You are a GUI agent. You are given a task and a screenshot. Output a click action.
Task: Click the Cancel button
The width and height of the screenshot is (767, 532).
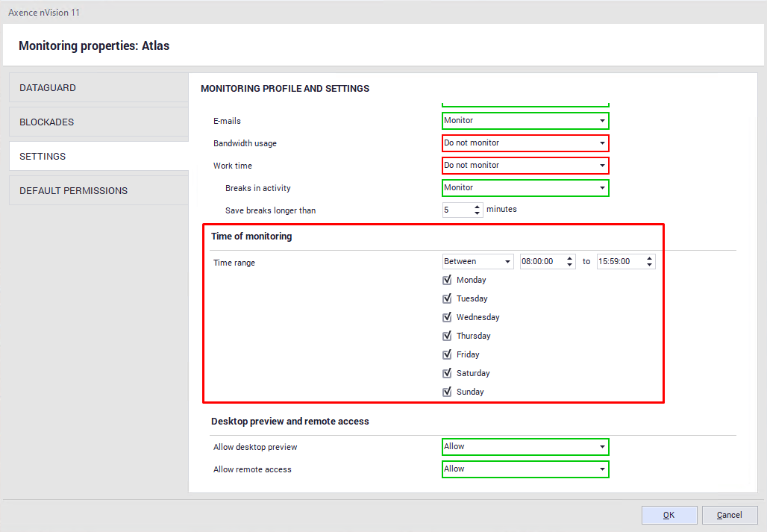point(729,515)
